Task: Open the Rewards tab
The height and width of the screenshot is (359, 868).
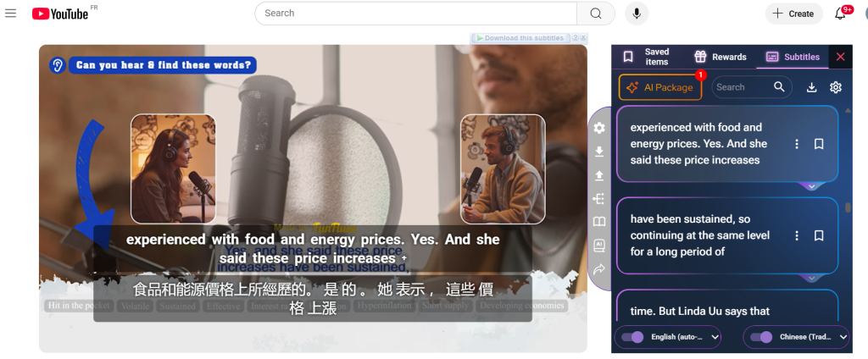Action: [x=721, y=57]
